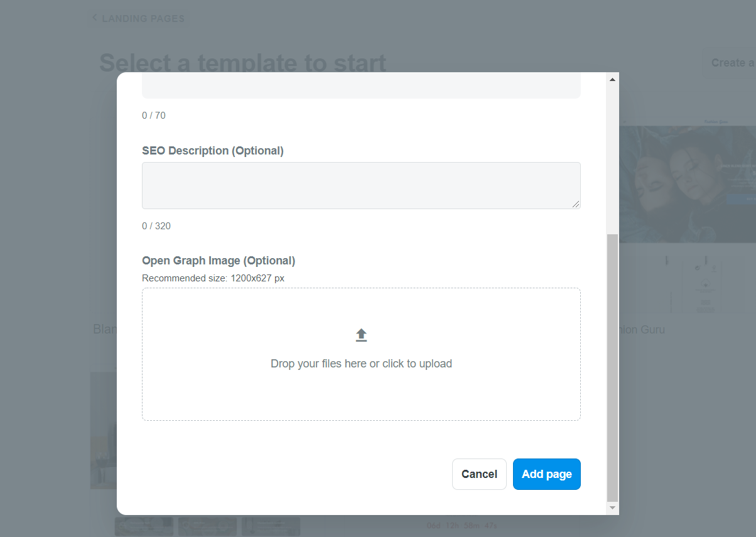Viewport: 756px width, 537px height.
Task: Click the dialog's vertical scrollbar thumb
Action: (x=612, y=367)
